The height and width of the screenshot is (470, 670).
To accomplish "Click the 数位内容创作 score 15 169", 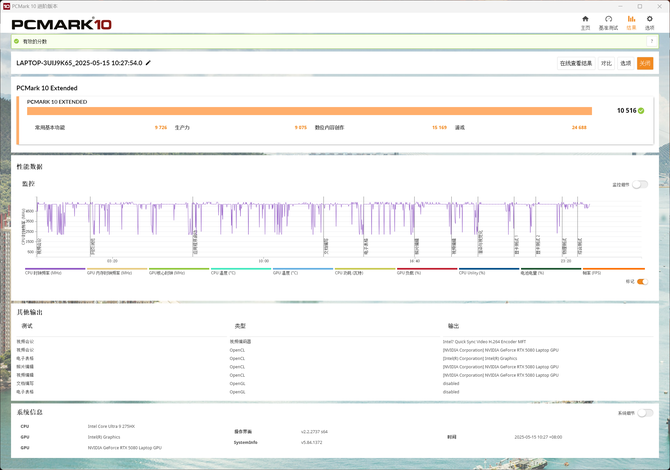I will (x=439, y=127).
